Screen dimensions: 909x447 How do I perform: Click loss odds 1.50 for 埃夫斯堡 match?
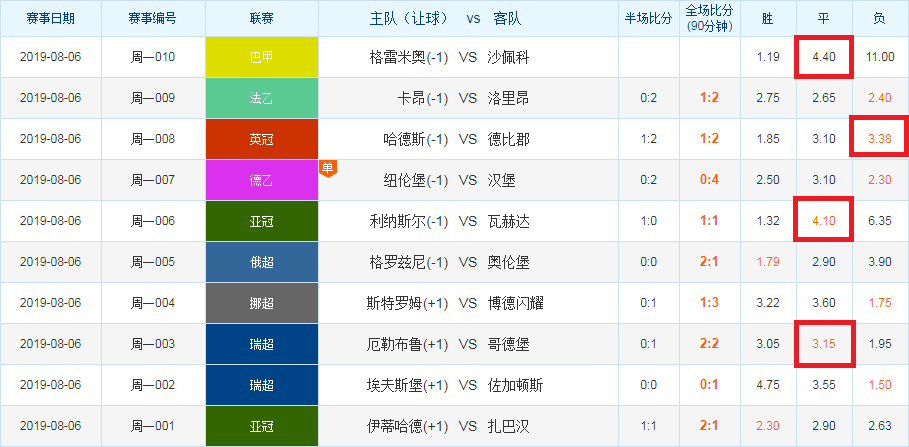(879, 385)
